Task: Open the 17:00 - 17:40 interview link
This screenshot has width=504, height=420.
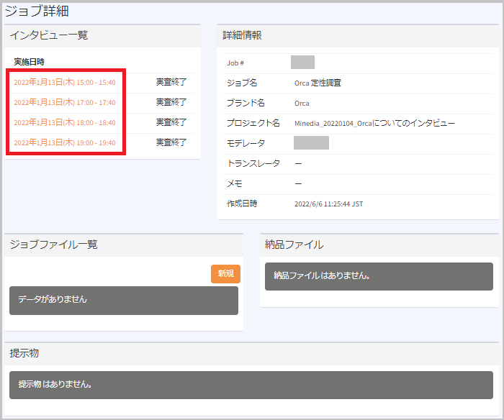Action: pyautogui.click(x=65, y=102)
